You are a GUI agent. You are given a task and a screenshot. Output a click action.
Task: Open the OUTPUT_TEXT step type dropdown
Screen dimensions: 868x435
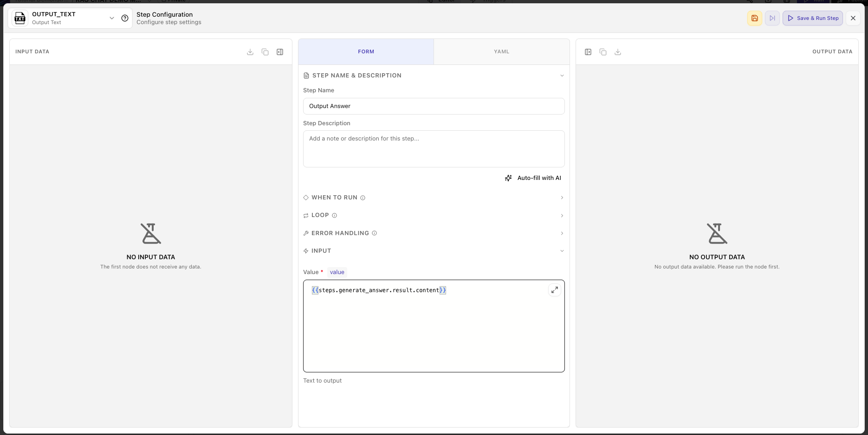tap(111, 18)
